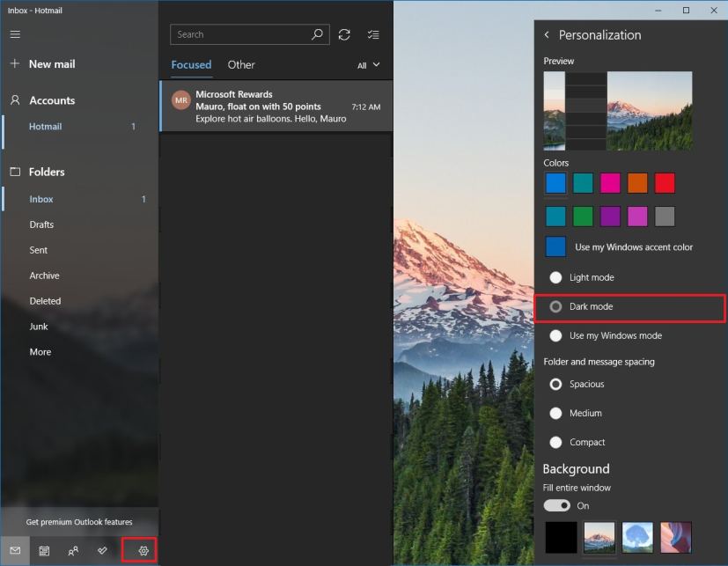Open Calendar from the bottom bar
The width and height of the screenshot is (728, 566).
44,551
